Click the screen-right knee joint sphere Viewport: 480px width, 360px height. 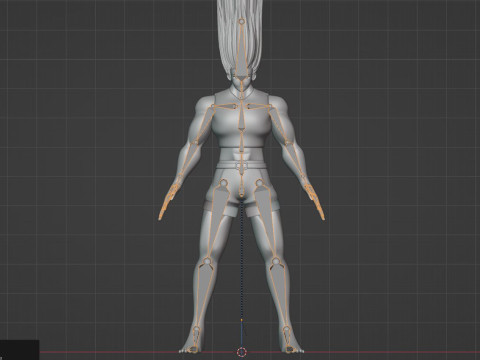pyautogui.click(x=276, y=261)
